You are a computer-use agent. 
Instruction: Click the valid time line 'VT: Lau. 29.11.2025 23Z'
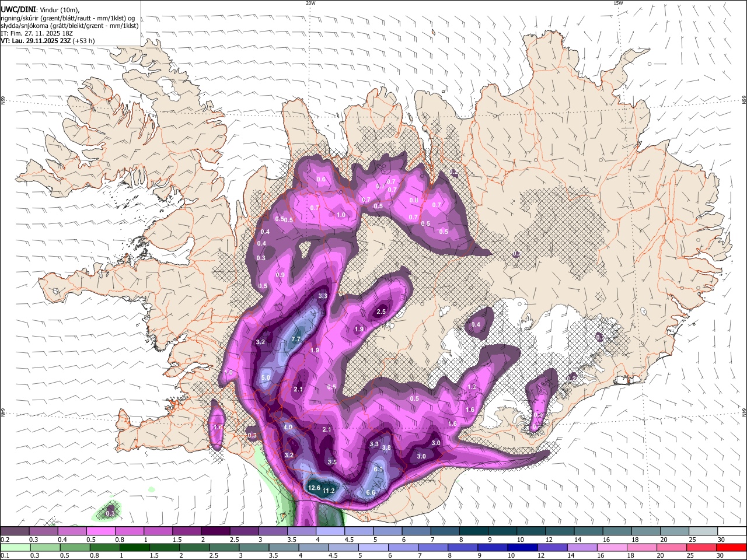coord(36,41)
